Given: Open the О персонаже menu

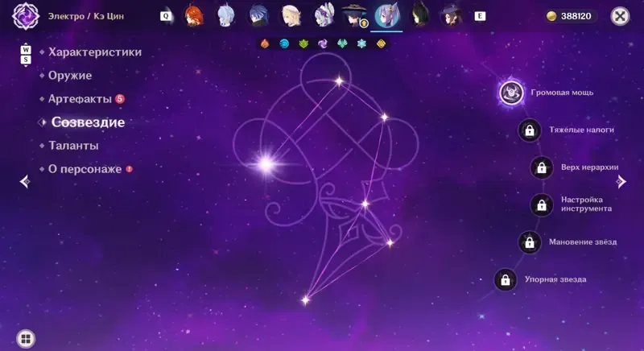Looking at the screenshot, I should 85,169.
